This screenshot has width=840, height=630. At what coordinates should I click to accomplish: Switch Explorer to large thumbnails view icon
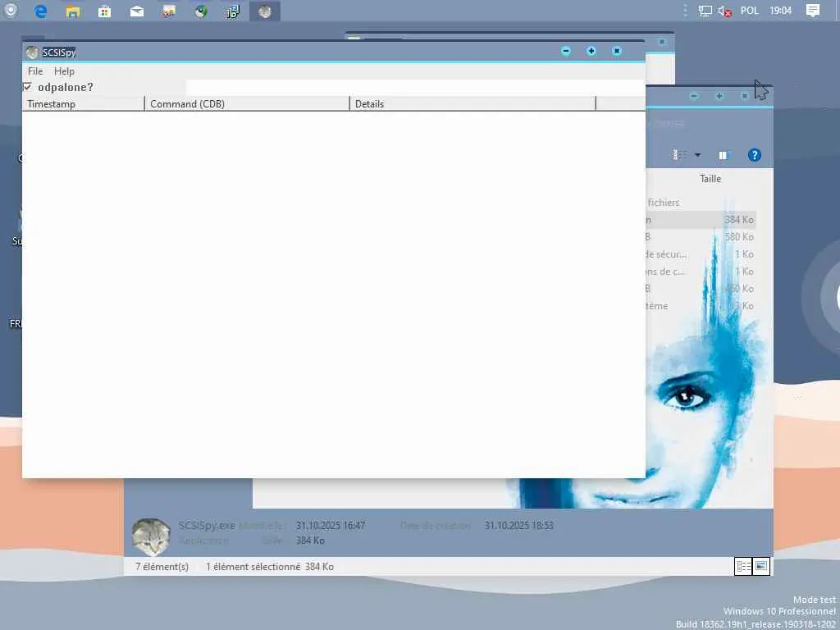(x=761, y=566)
